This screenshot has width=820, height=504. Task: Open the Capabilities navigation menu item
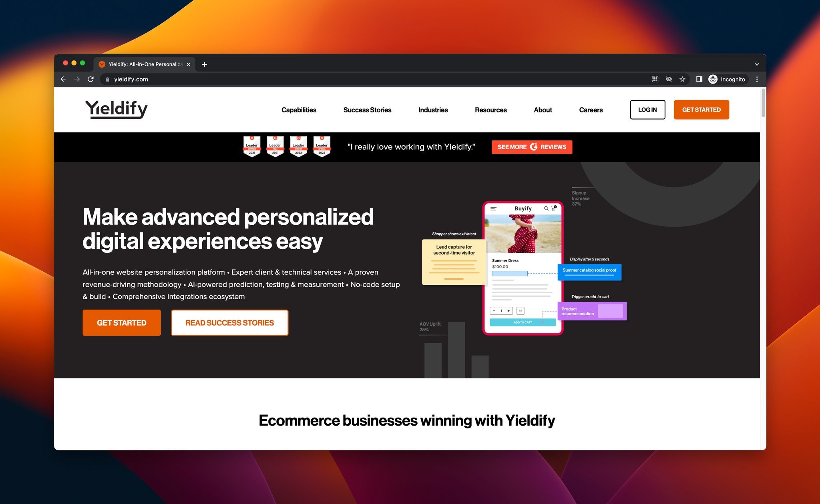(x=299, y=109)
